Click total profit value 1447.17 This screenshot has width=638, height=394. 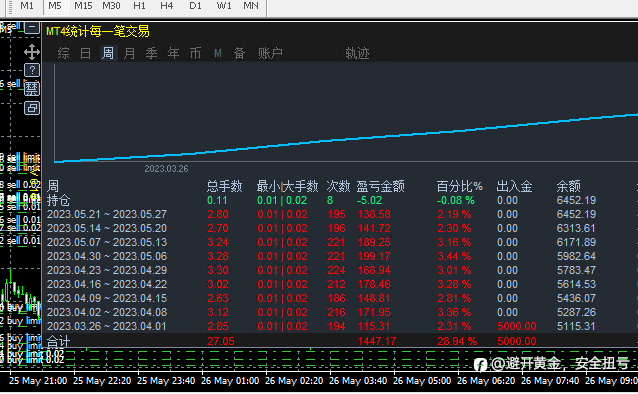pyautogui.click(x=377, y=341)
